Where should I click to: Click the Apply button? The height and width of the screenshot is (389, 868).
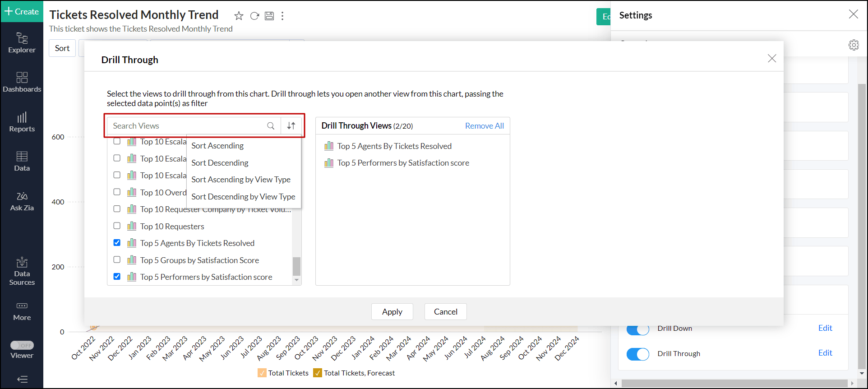click(x=392, y=312)
